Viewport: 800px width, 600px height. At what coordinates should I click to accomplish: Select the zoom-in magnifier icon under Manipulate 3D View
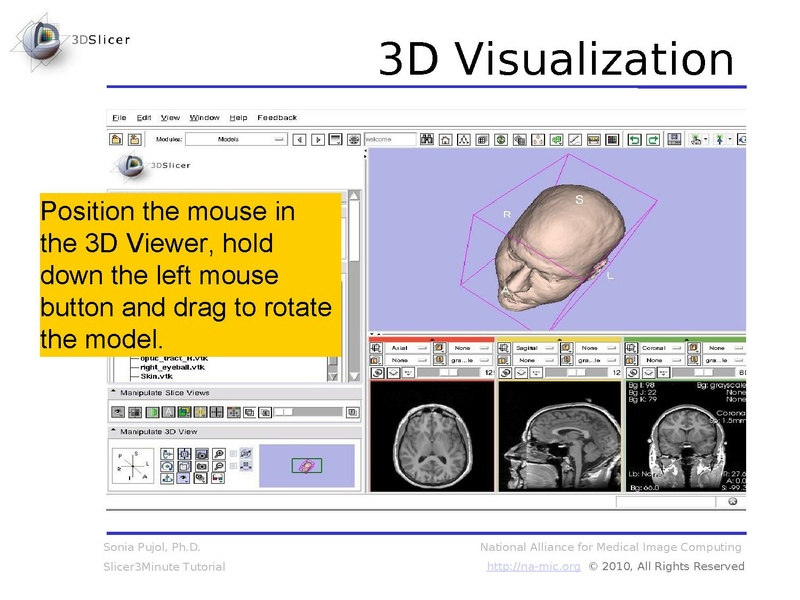(218, 454)
